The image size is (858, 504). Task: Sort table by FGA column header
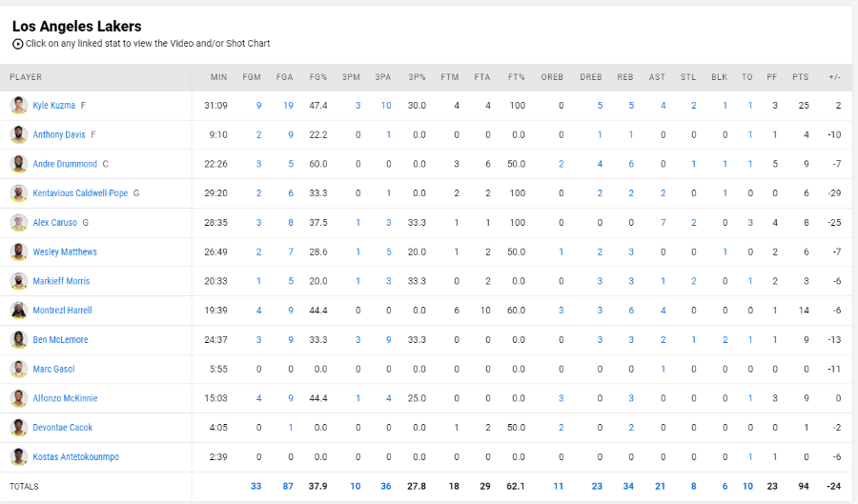pos(284,77)
